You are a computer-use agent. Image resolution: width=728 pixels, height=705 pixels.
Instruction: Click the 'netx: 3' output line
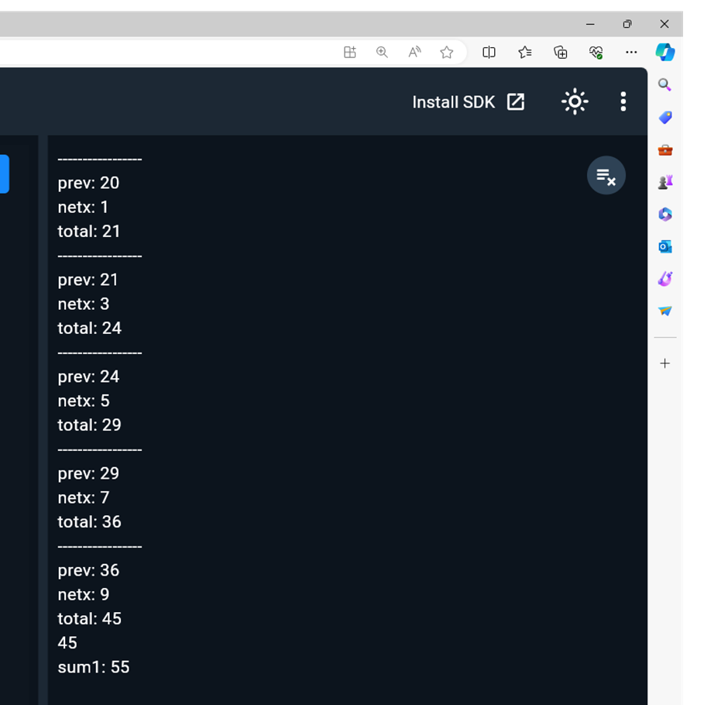(83, 304)
